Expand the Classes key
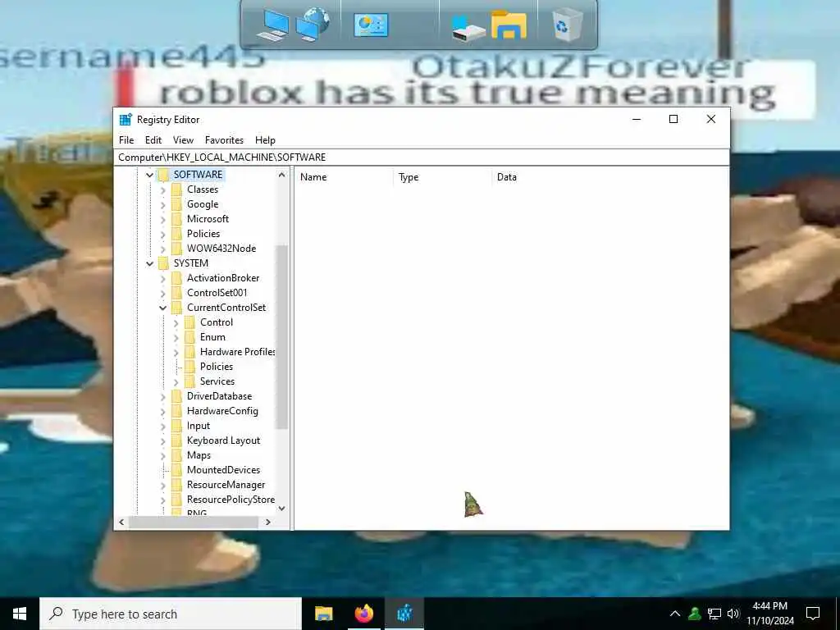 (163, 189)
